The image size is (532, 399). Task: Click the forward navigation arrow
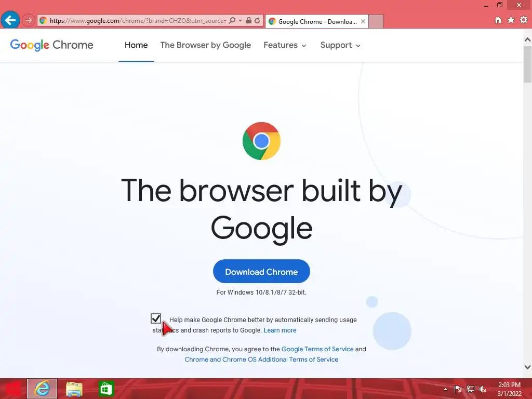[29, 20]
